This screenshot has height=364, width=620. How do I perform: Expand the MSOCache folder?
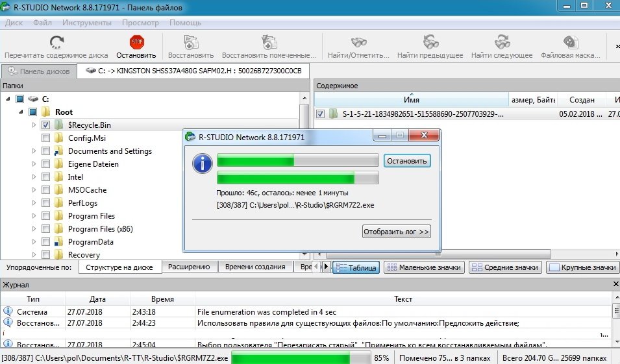[34, 189]
